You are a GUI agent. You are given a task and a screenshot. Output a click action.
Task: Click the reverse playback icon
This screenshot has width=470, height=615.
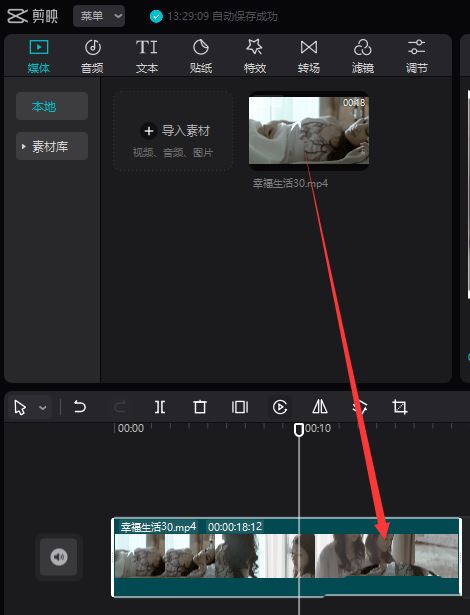pyautogui.click(x=280, y=407)
